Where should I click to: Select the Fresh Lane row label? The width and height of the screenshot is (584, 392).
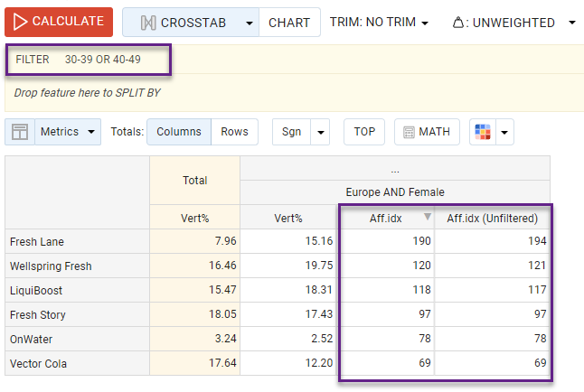click(37, 241)
